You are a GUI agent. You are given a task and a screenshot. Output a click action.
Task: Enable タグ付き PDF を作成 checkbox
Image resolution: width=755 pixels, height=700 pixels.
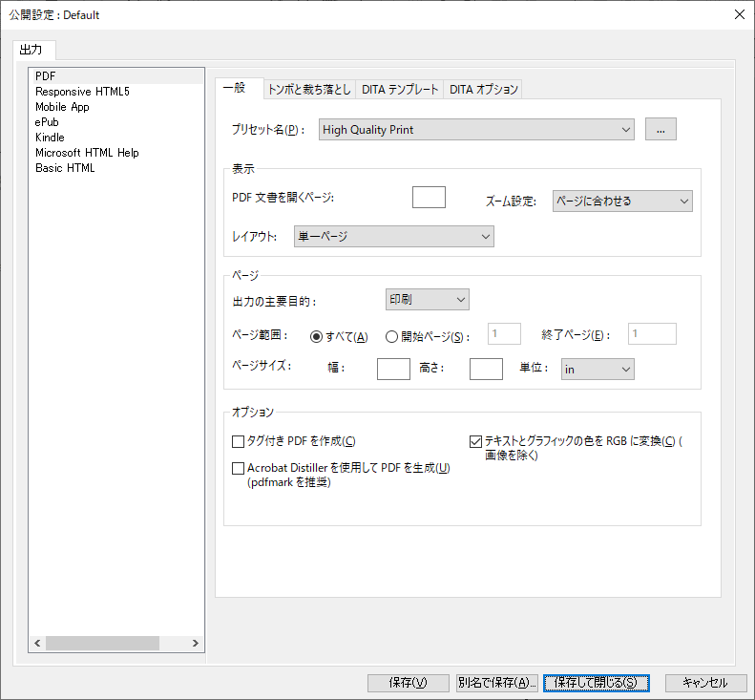click(240, 441)
